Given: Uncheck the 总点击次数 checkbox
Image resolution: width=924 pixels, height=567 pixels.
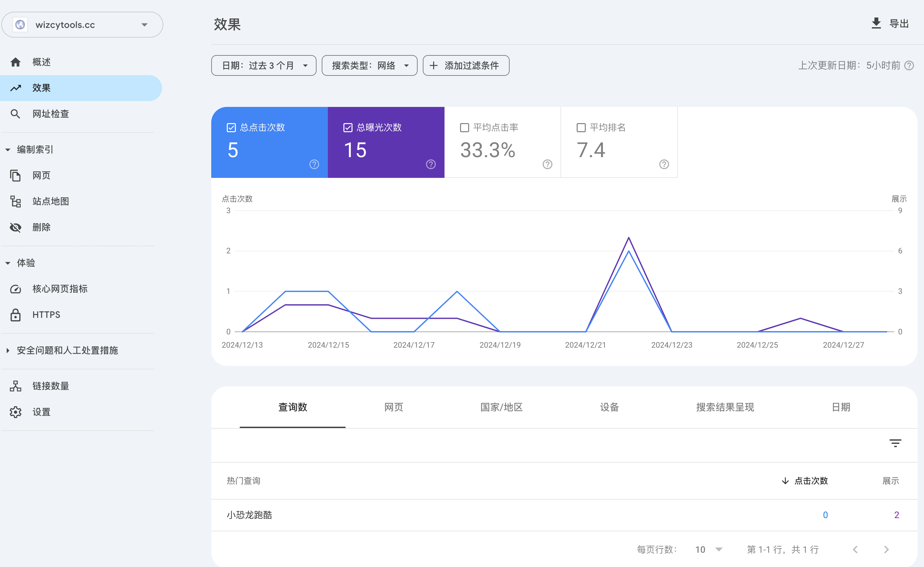Looking at the screenshot, I should pyautogui.click(x=231, y=128).
